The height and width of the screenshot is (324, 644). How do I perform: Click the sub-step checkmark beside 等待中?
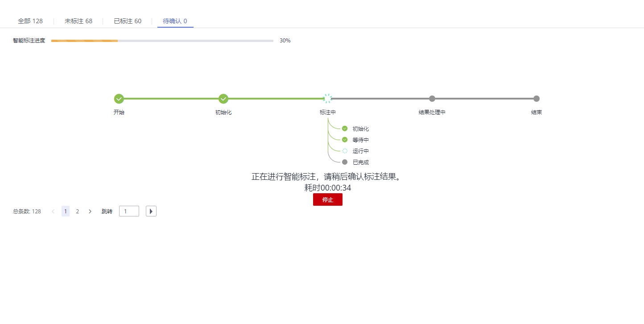(345, 140)
